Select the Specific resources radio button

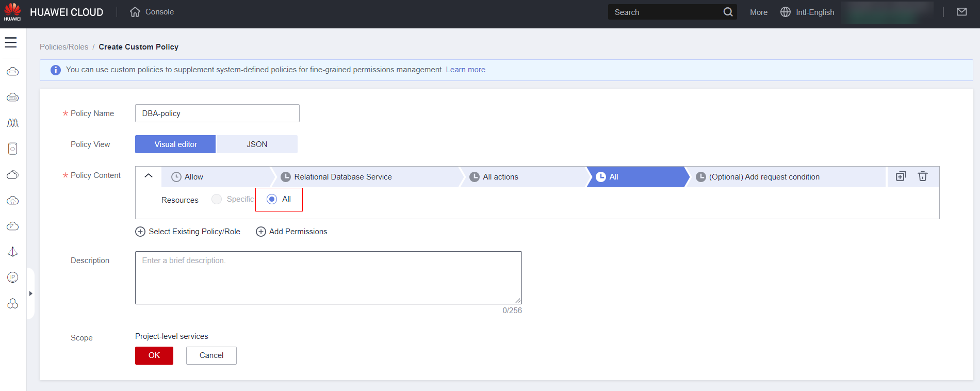click(217, 200)
